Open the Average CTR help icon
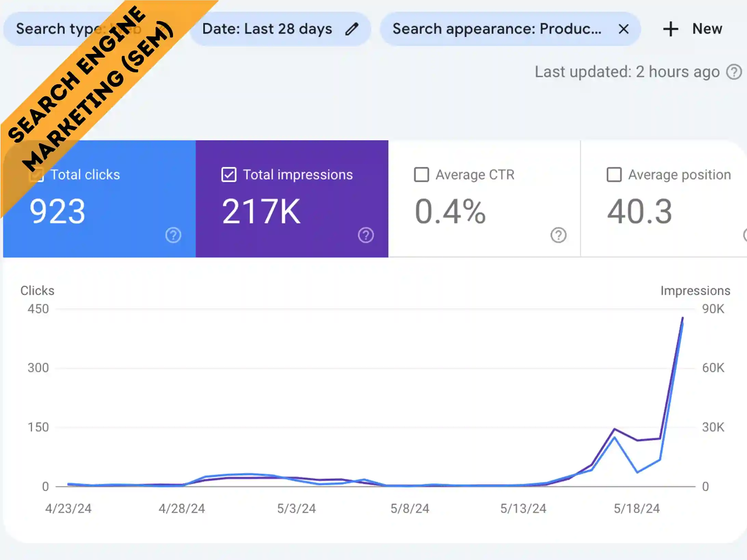 (558, 235)
